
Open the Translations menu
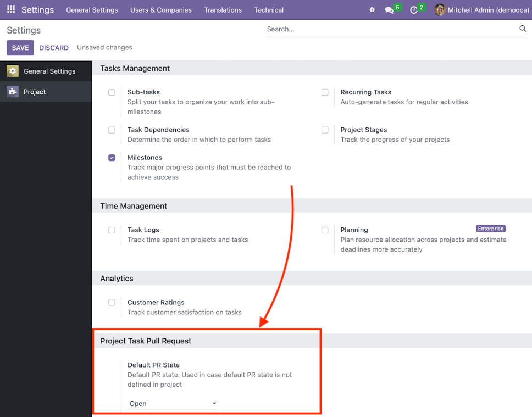pos(223,9)
